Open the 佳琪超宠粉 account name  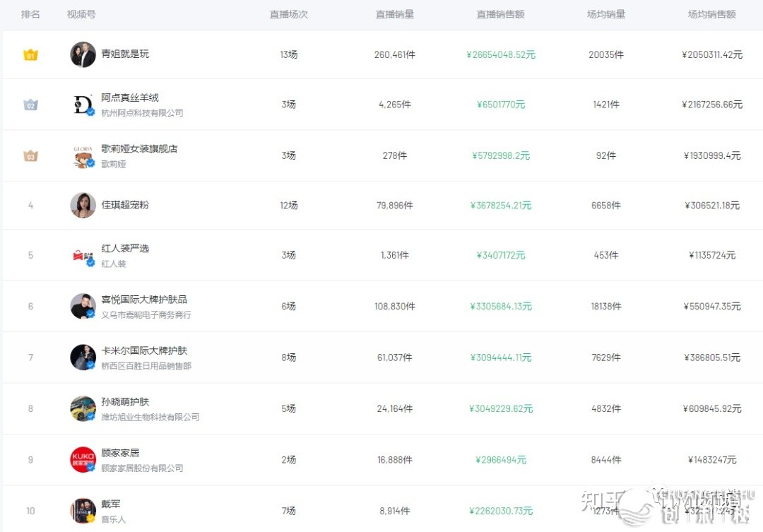[x=125, y=205]
